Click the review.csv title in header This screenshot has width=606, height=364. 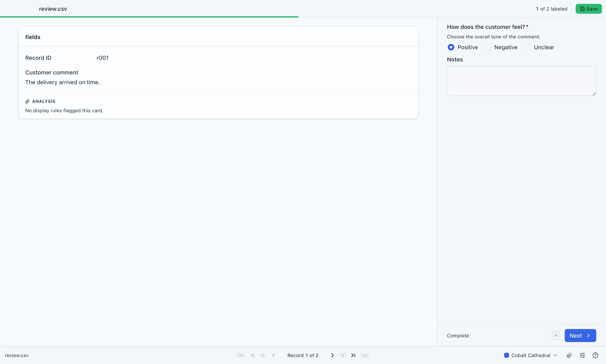point(53,9)
